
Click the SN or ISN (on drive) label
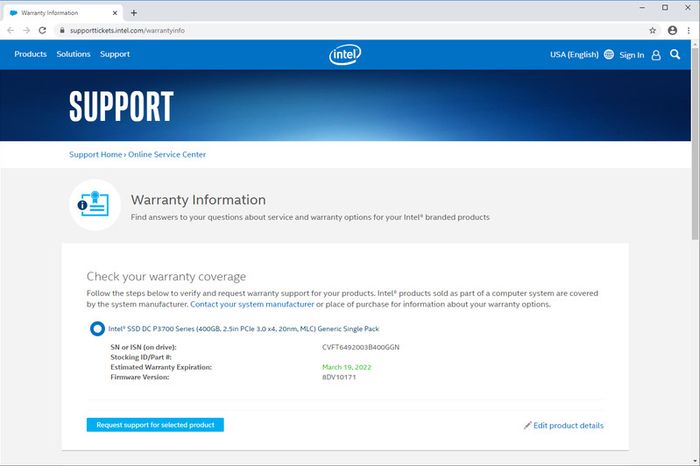[143, 347]
